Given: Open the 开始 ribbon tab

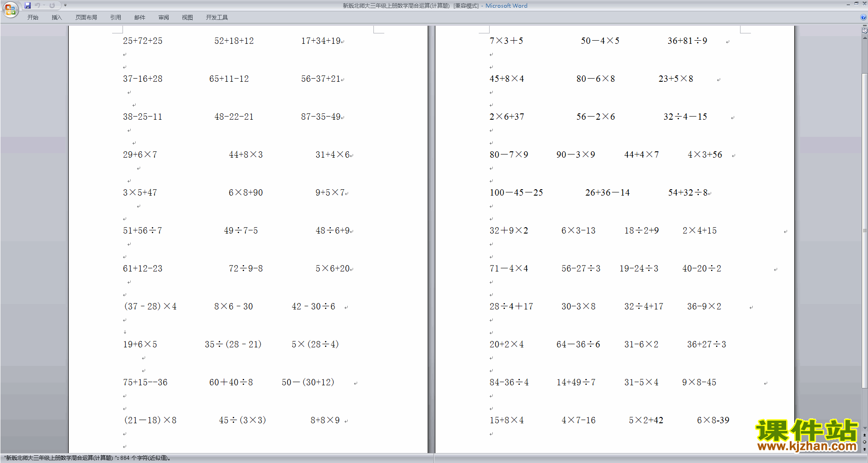Looking at the screenshot, I should [33, 17].
